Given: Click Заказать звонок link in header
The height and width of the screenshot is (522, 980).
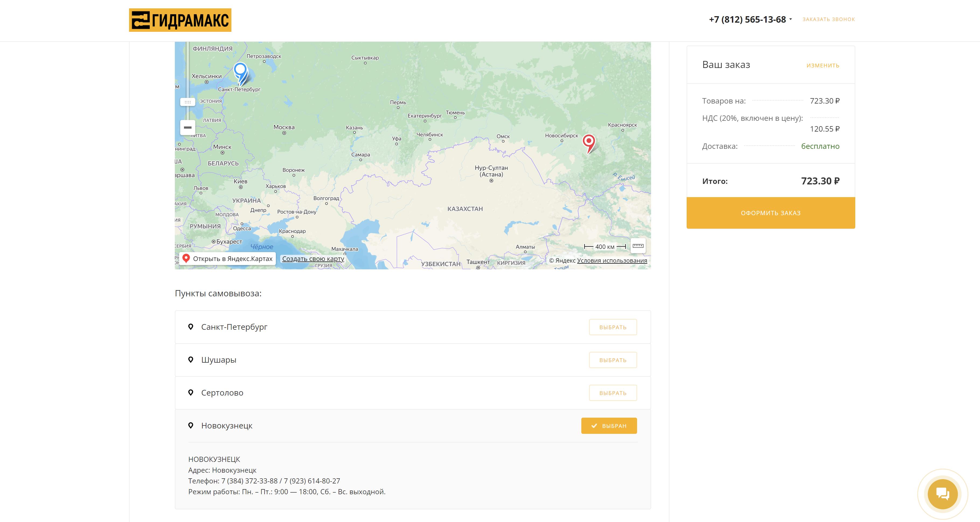Looking at the screenshot, I should click(828, 19).
